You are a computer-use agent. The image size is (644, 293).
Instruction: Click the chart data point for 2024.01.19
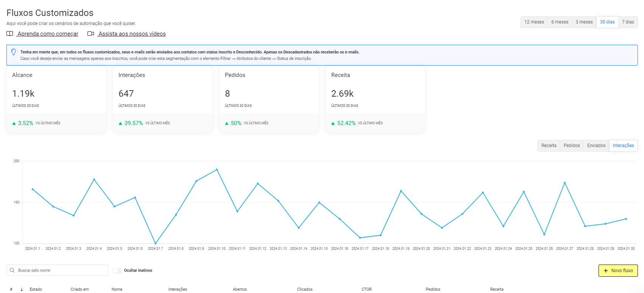click(x=401, y=191)
